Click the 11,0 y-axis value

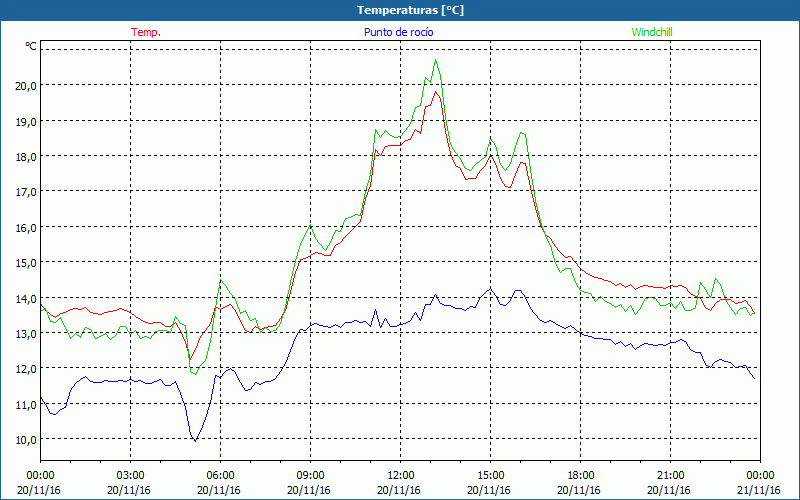26,405
